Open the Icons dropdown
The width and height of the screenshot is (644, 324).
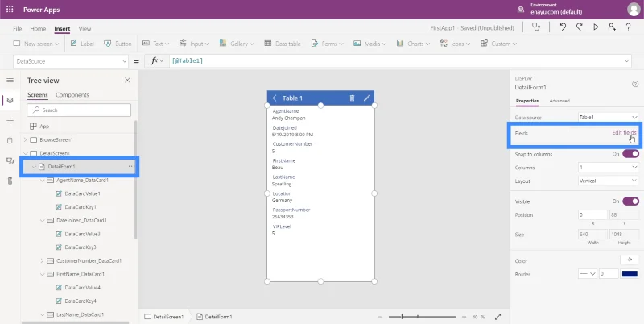click(x=455, y=44)
